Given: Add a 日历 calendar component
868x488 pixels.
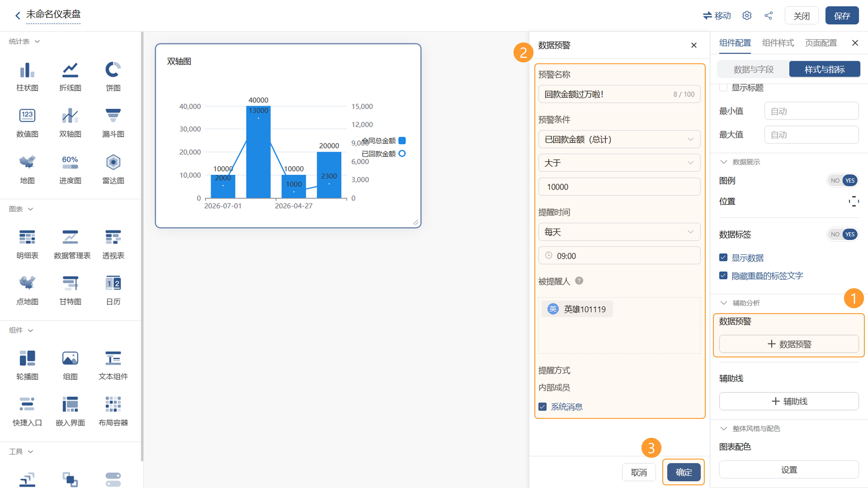Looking at the screenshot, I should (113, 291).
